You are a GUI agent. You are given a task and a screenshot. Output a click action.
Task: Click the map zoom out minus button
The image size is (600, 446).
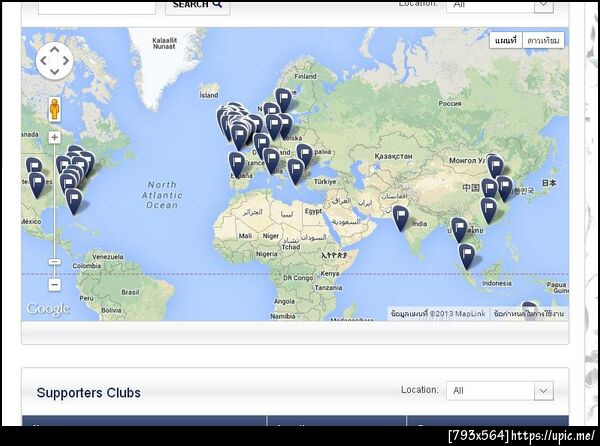54,285
